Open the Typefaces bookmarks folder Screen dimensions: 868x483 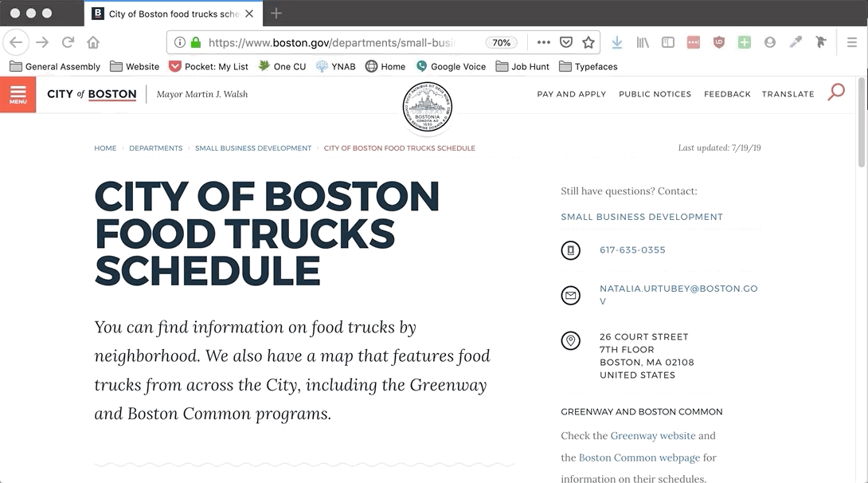coord(588,67)
